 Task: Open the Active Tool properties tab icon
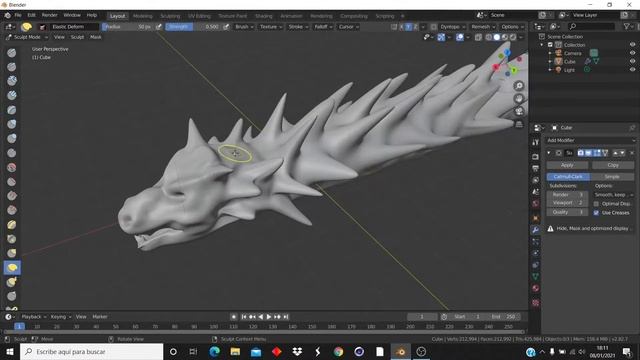[536, 142]
